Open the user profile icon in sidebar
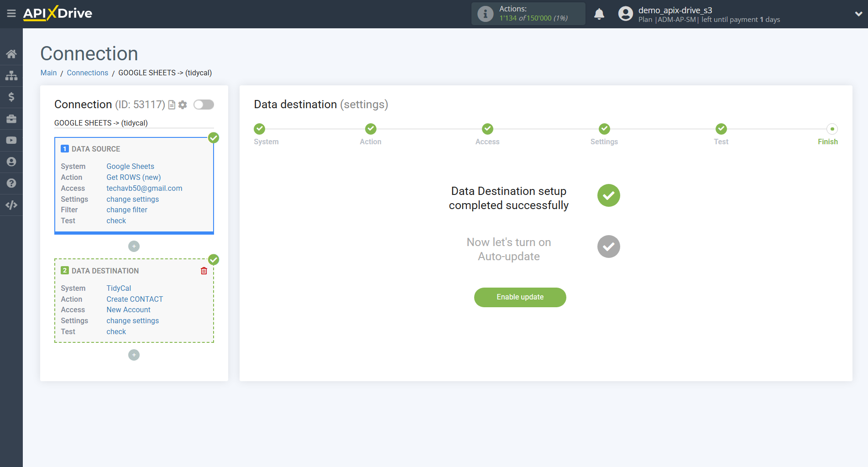 (11, 161)
